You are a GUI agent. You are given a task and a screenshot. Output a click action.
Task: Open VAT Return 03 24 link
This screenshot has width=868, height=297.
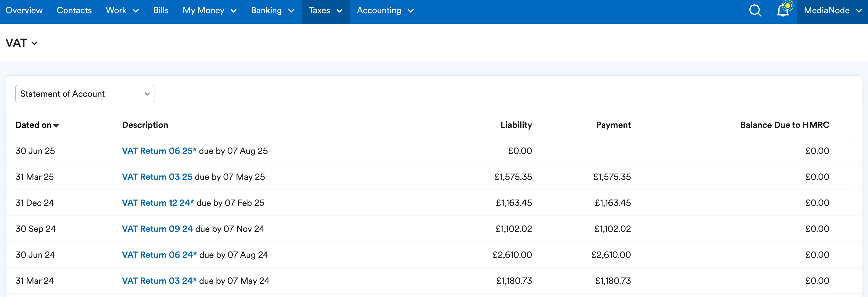(159, 281)
